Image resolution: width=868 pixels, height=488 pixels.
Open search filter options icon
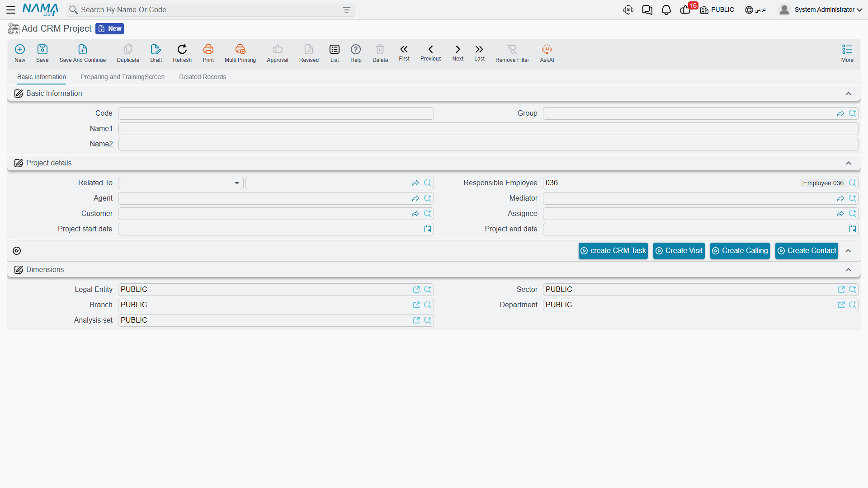(x=347, y=10)
